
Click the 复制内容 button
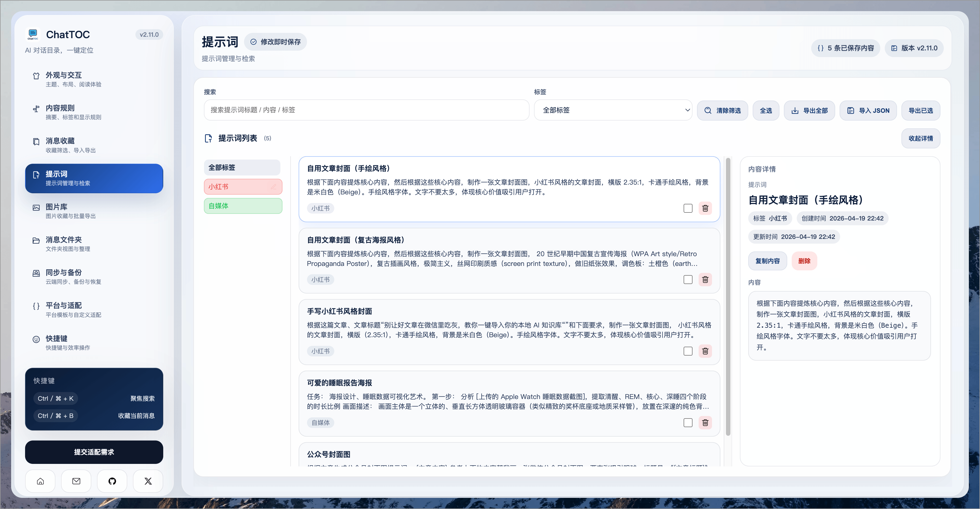pyautogui.click(x=767, y=261)
